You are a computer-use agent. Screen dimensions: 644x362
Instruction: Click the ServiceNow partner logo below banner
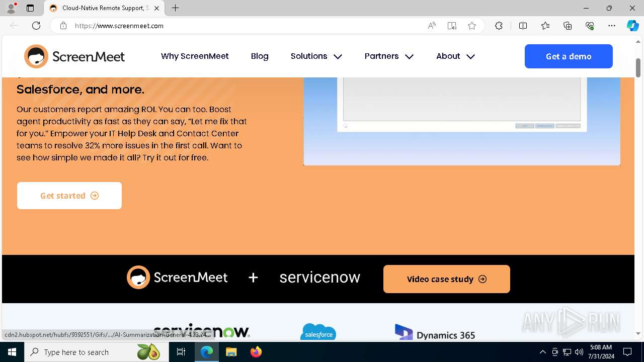tap(202, 331)
